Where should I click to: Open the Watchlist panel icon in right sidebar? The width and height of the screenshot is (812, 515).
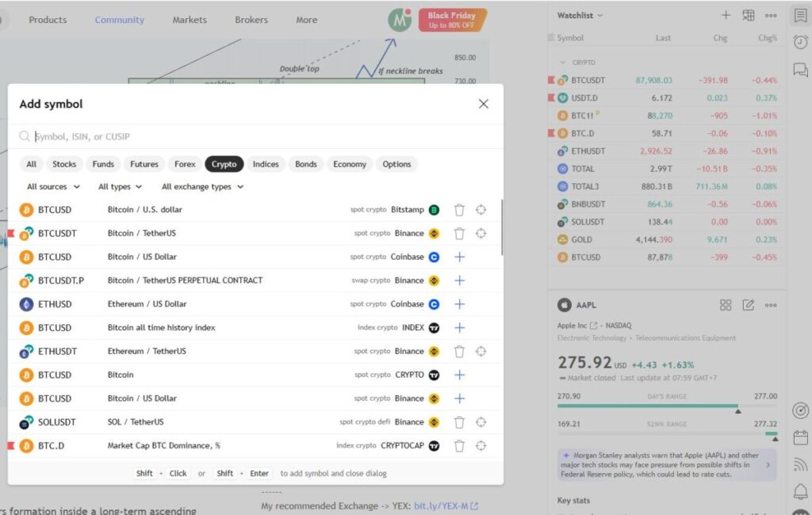click(x=800, y=14)
